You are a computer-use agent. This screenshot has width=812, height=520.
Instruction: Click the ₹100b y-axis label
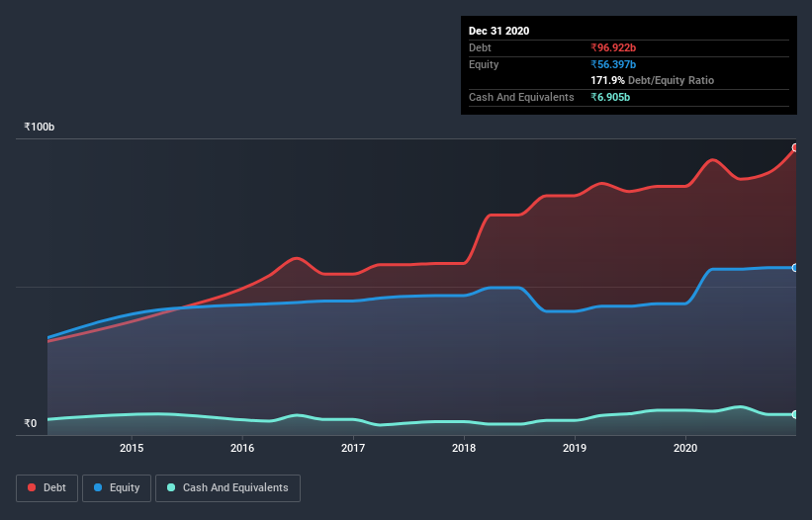(40, 127)
